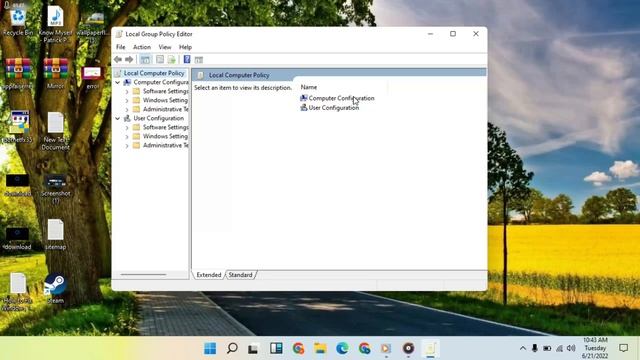
Task: Open taskbar Search
Action: [232, 348]
